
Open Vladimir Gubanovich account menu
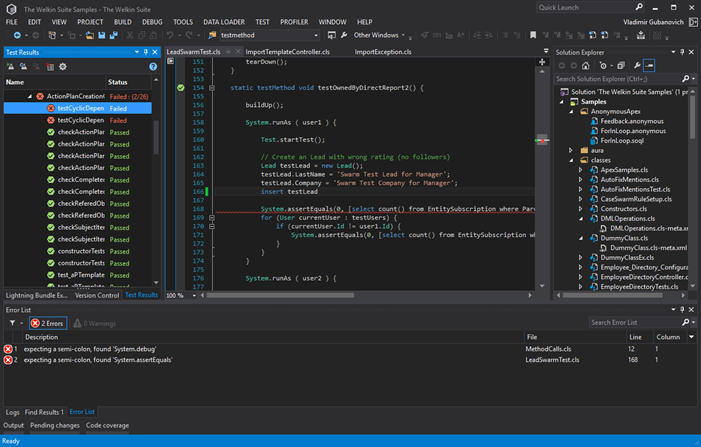(653, 22)
